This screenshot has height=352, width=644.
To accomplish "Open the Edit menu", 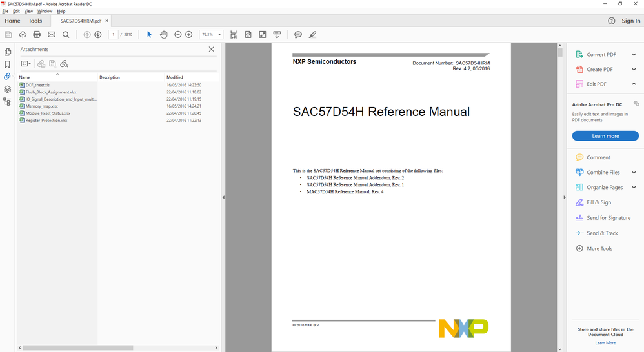I will tap(16, 11).
